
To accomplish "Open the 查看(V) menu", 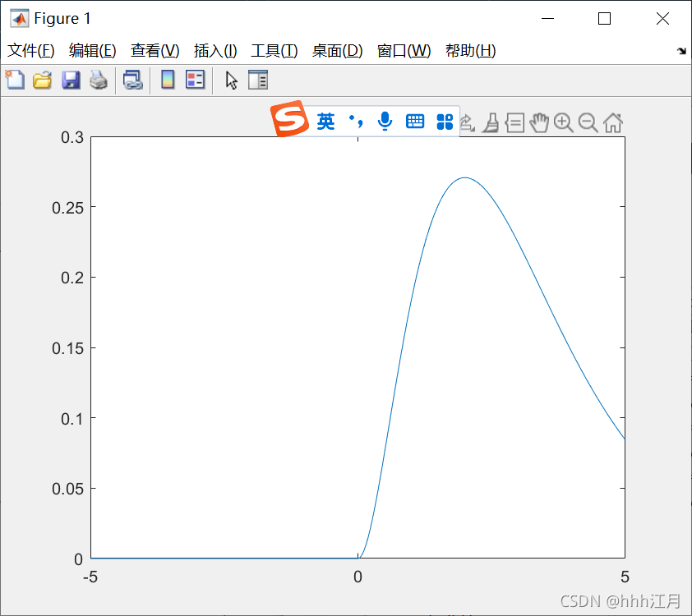I will (155, 51).
